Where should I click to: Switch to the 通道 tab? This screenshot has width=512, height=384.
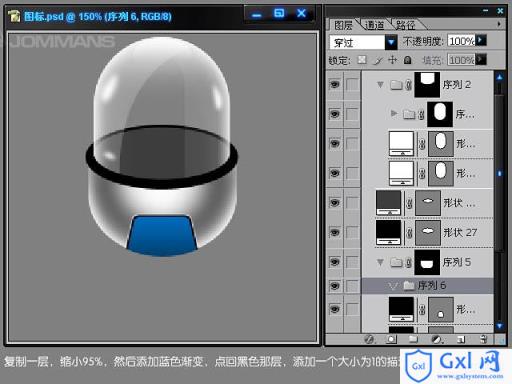click(x=374, y=25)
